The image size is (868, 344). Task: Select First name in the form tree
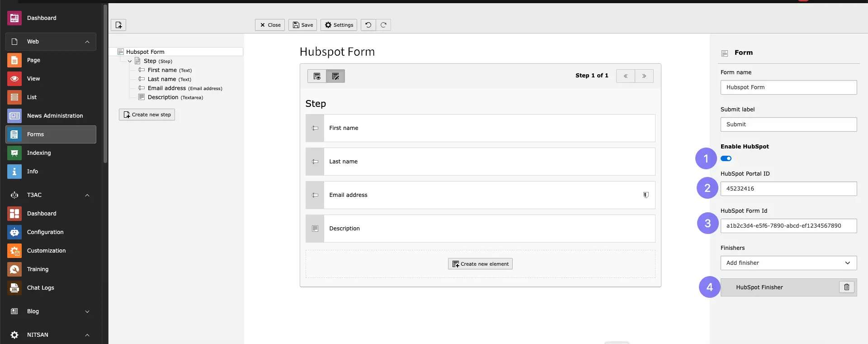pos(170,70)
